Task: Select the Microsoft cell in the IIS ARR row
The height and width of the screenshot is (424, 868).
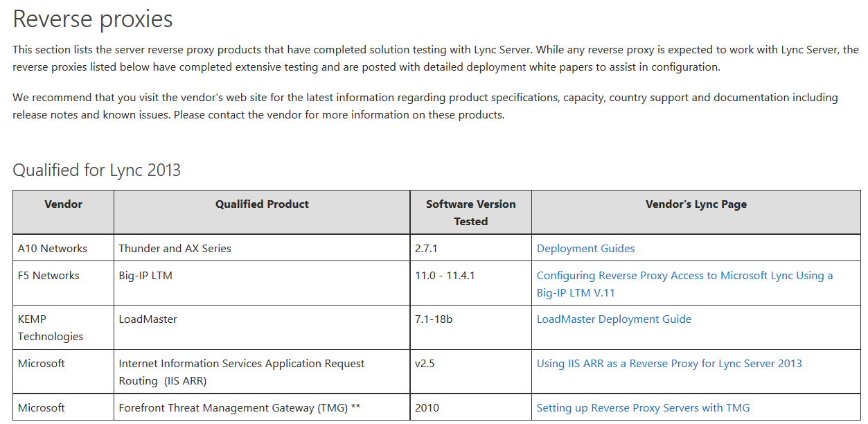Action: pos(63,371)
